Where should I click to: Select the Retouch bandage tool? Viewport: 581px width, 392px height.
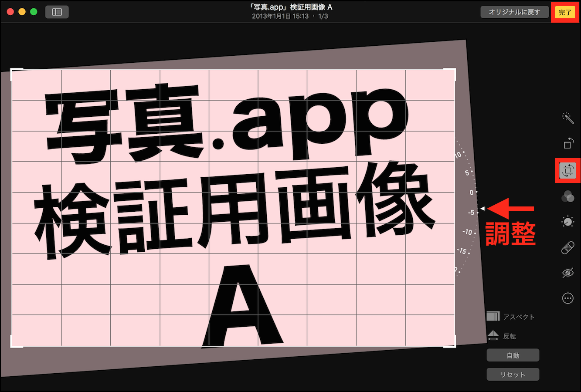[x=567, y=248]
